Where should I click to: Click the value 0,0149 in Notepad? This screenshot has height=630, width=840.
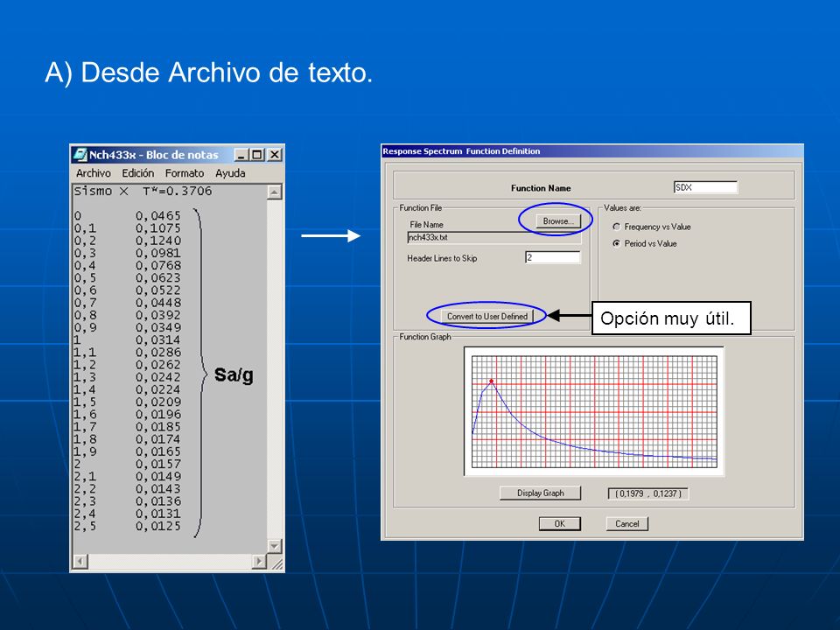158,476
